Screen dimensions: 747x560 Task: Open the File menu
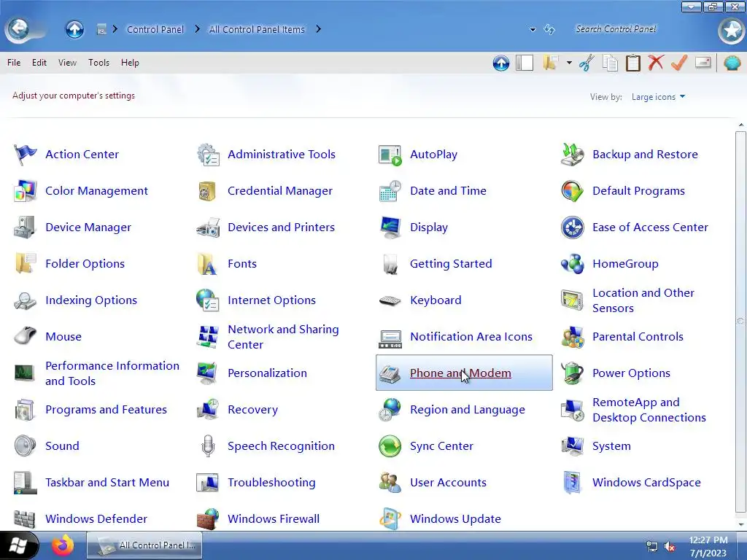point(14,63)
